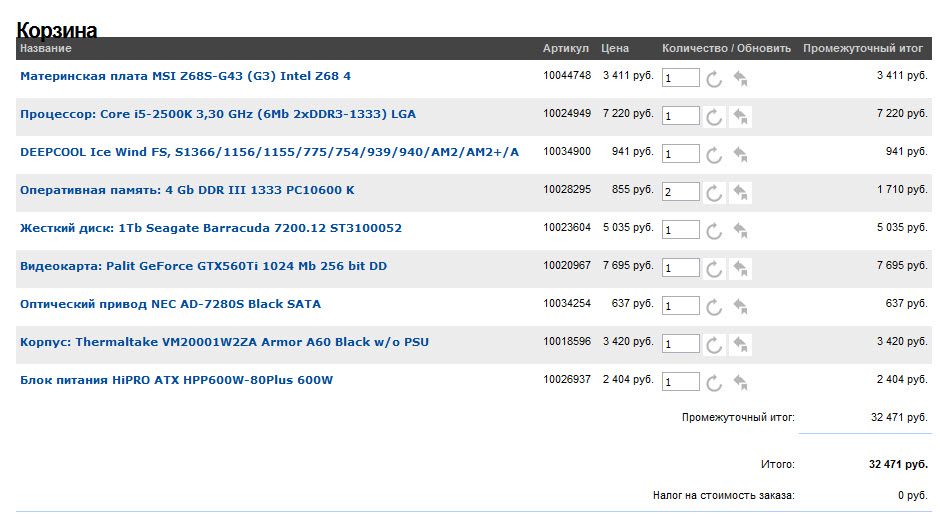The height and width of the screenshot is (520, 940).
Task: Select article number 10020967
Action: pos(567,265)
